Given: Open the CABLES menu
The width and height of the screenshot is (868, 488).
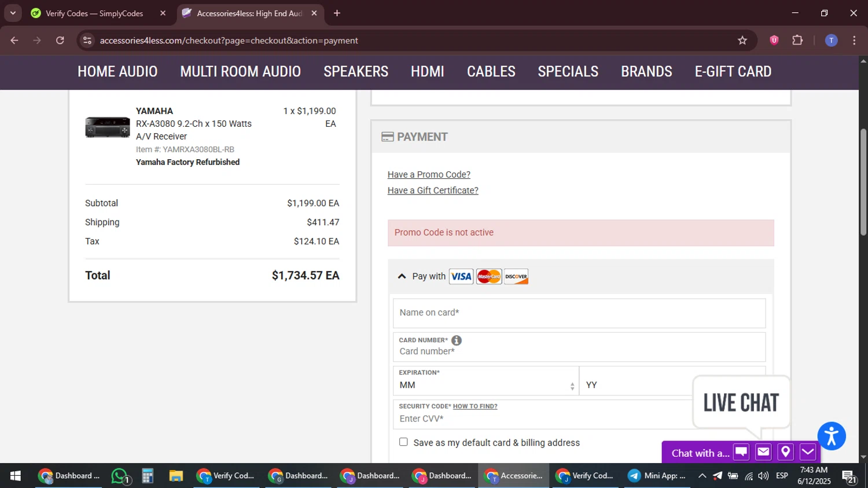Looking at the screenshot, I should [x=491, y=71].
